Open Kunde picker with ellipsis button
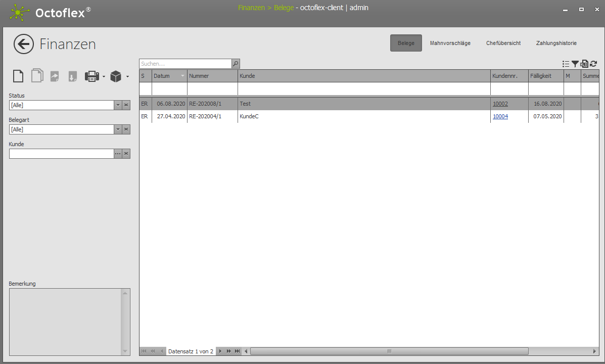The image size is (605, 364). click(118, 154)
